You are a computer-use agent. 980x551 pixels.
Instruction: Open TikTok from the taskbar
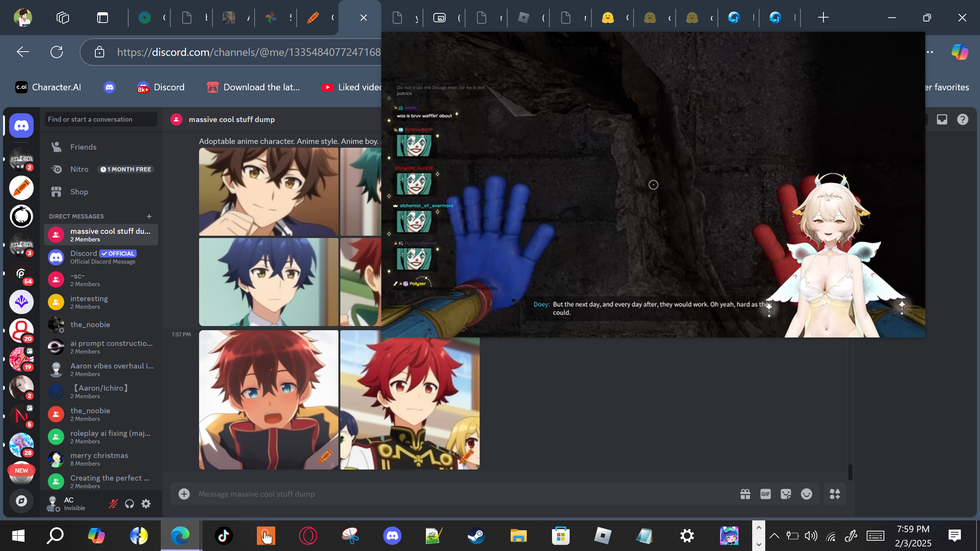(x=224, y=536)
